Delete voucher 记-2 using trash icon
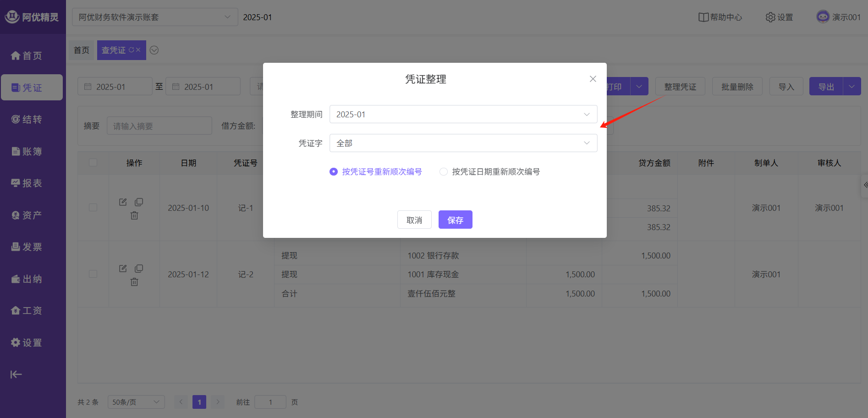868x418 pixels. 134,282
